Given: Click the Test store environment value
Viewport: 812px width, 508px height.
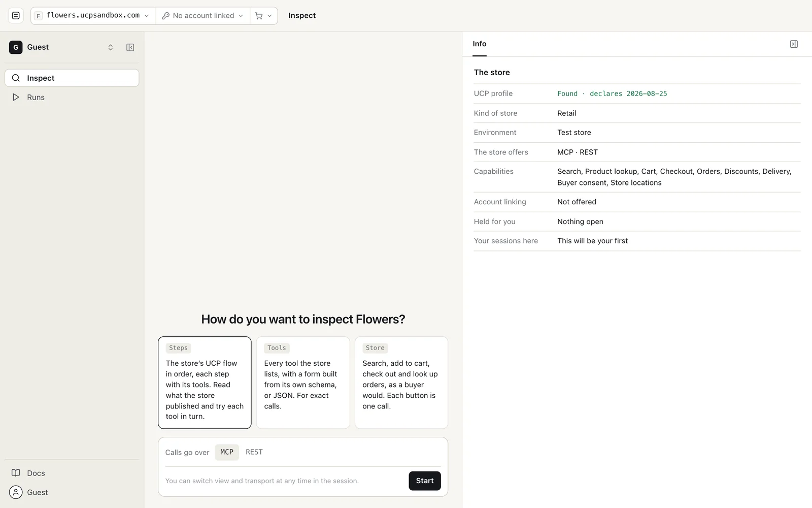Looking at the screenshot, I should [574, 133].
